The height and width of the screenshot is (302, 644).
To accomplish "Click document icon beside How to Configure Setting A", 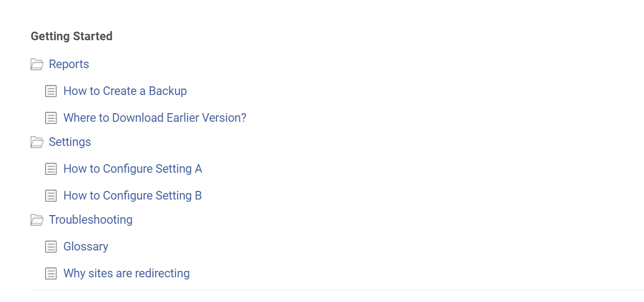I will [x=51, y=169].
